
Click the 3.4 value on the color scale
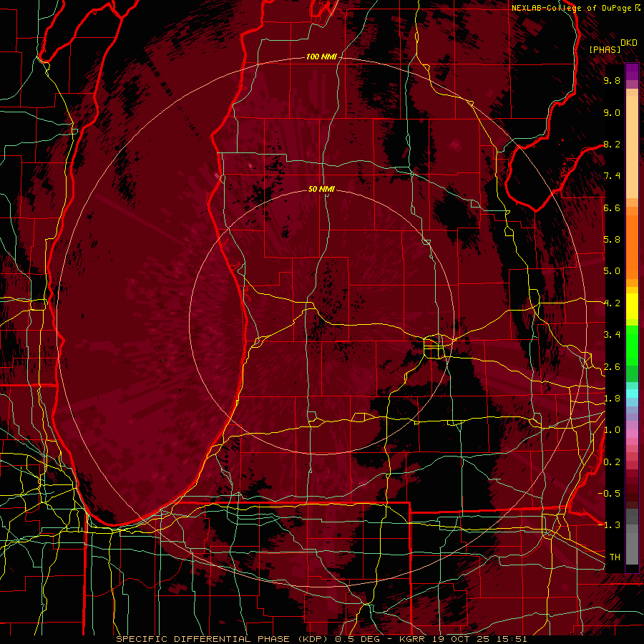click(612, 335)
